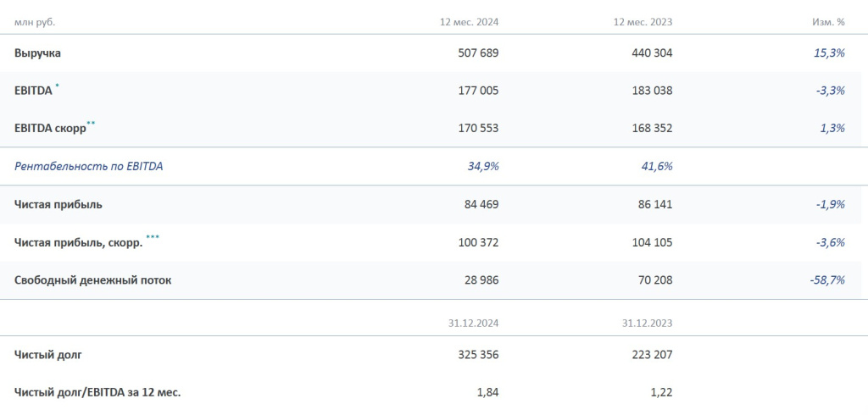Click the Рентабельность по EBITDA row label
The image size is (868, 415).
coord(88,166)
